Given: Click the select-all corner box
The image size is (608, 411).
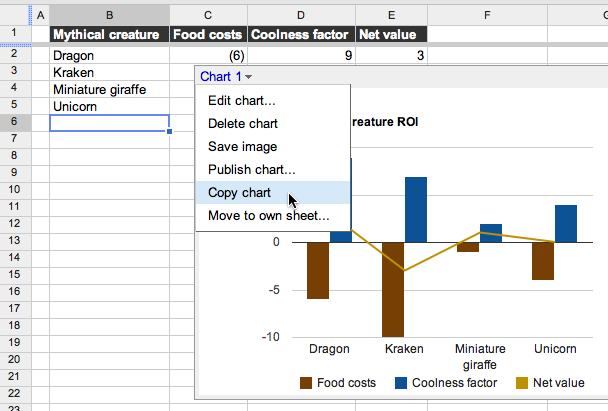Looking at the screenshot, I should (x=15, y=14).
